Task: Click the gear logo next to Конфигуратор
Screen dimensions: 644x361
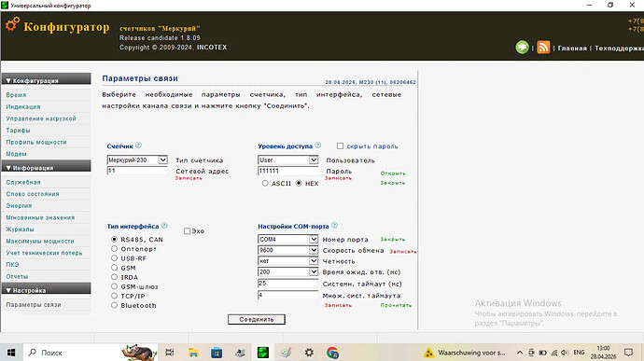Action: [x=12, y=24]
